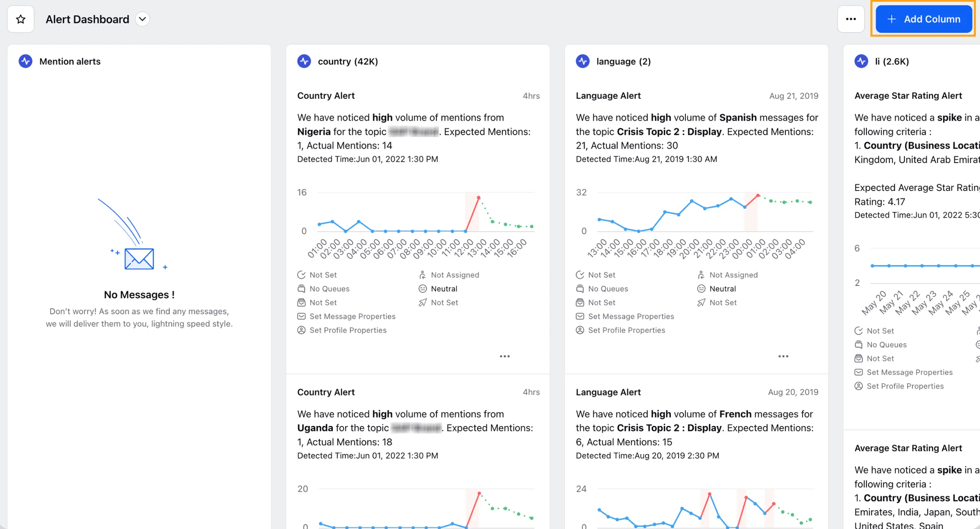Open the Mention alerts column icon
Viewport: 980px width, 529px height.
26,61
